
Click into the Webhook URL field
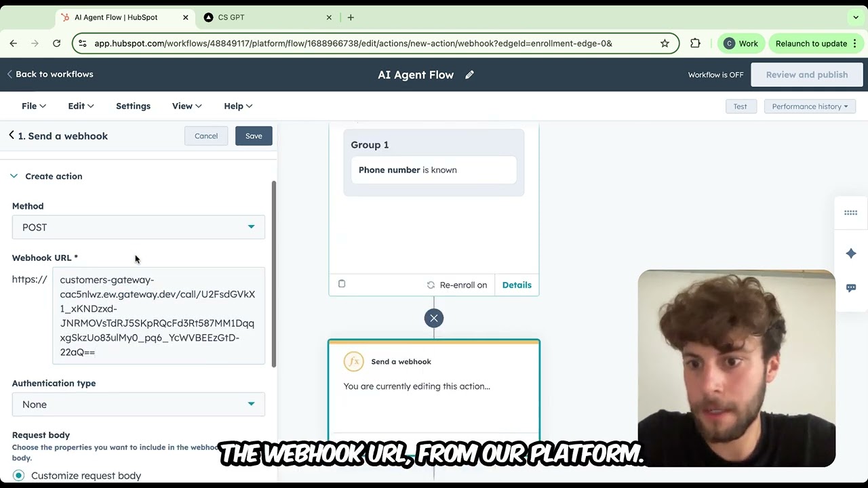pos(159,316)
